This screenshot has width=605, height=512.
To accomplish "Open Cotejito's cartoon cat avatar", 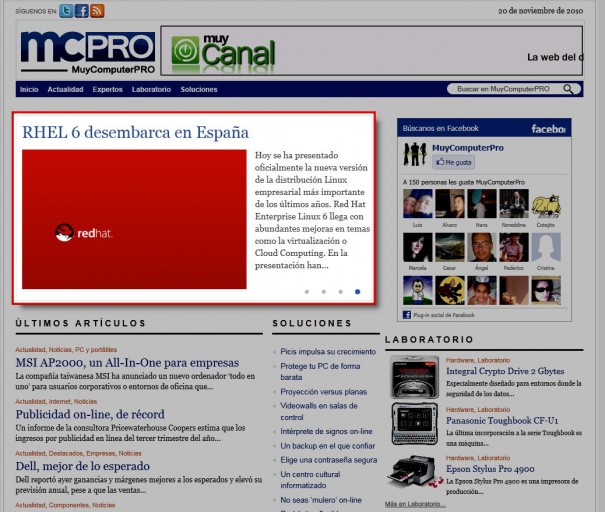I will pyautogui.click(x=546, y=206).
